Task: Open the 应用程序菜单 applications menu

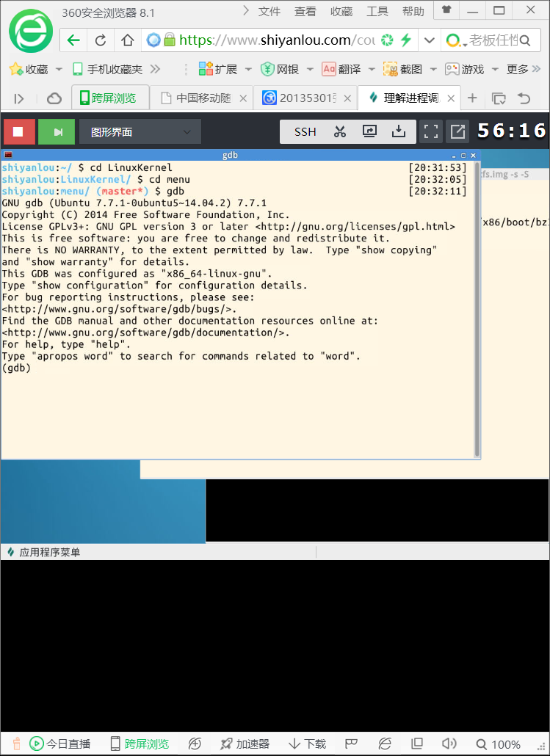Action: click(43, 552)
